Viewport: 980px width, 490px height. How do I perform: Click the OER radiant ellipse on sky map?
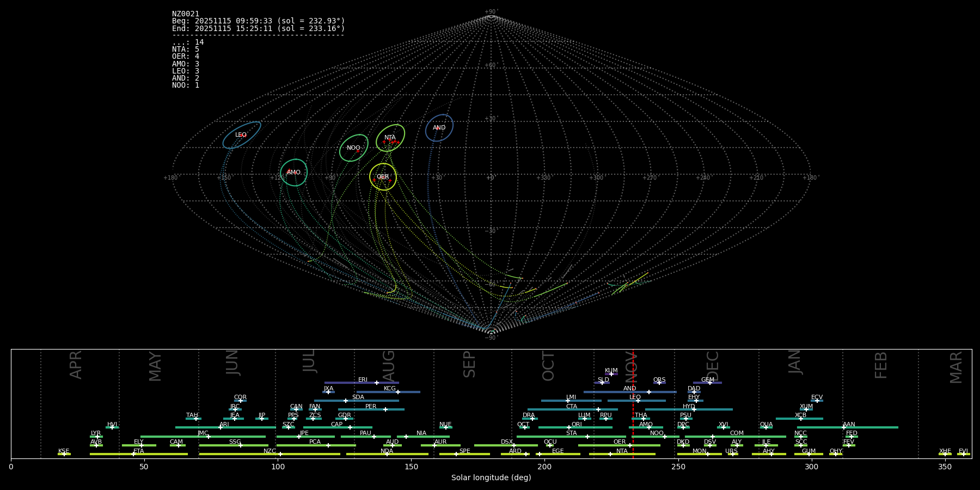pyautogui.click(x=383, y=177)
